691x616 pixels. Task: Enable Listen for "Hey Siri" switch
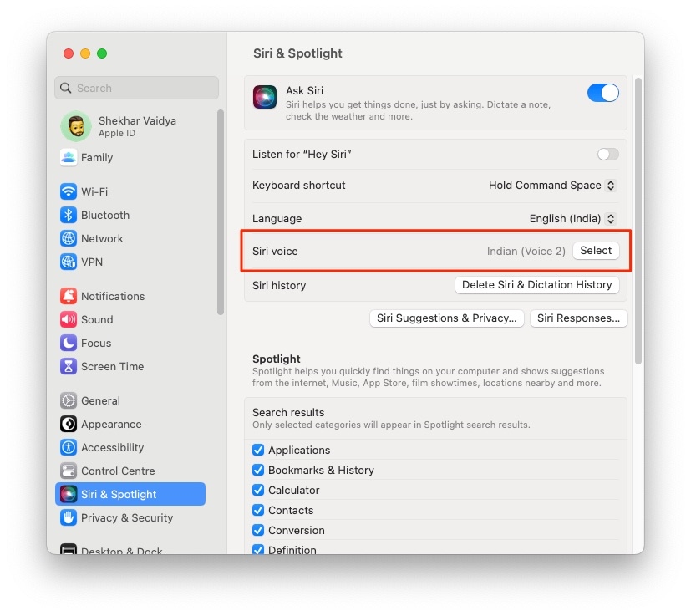click(x=608, y=154)
